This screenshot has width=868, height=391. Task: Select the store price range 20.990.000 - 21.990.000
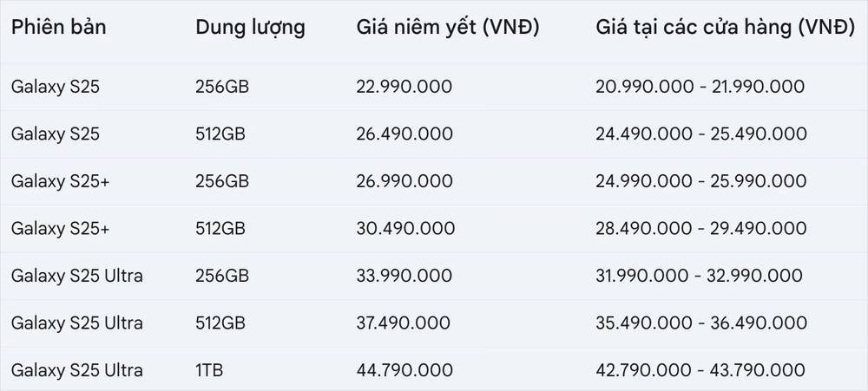point(700,87)
